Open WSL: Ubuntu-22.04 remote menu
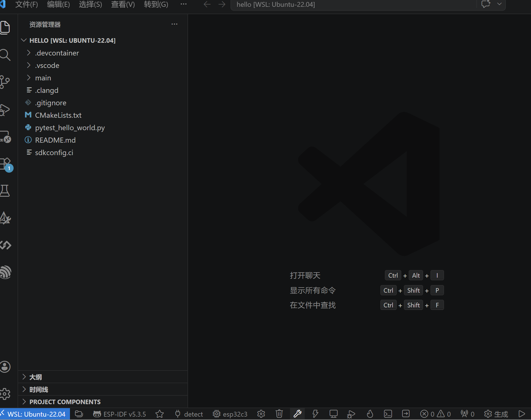Viewport: 531px width, 420px height. 35,414
